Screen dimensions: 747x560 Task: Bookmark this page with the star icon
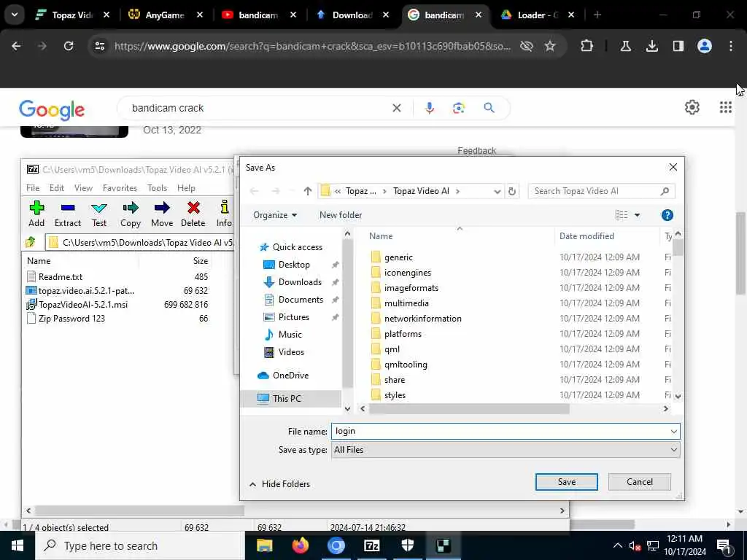point(550,46)
